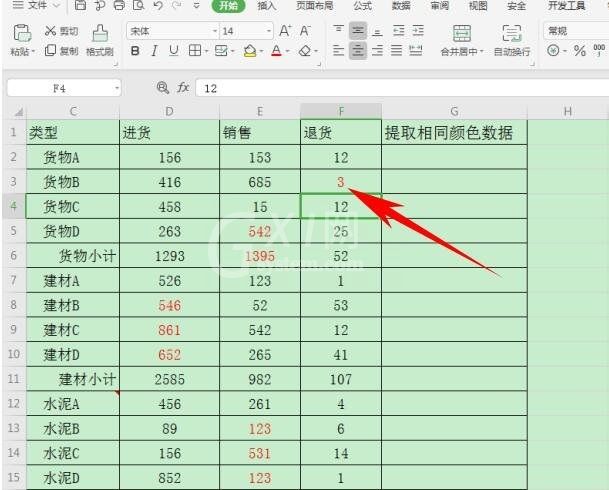
Task: Select the row 6 header
Action: coord(14,255)
